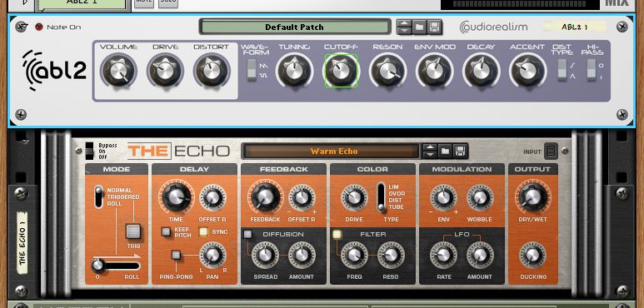The height and width of the screenshot is (308, 644).
Task: Click the Roll slider in Mode section
Action: pos(117,266)
